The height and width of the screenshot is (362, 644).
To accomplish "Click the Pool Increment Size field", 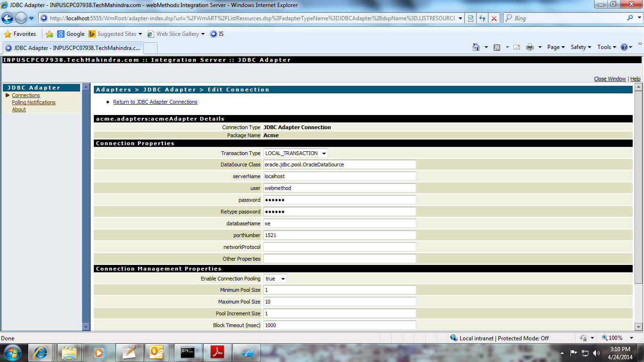I will [339, 313].
